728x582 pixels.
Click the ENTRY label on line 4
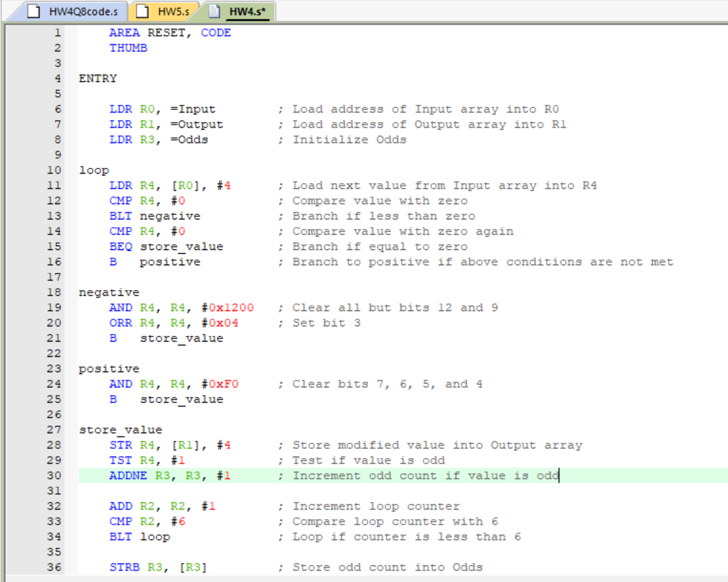pyautogui.click(x=97, y=78)
